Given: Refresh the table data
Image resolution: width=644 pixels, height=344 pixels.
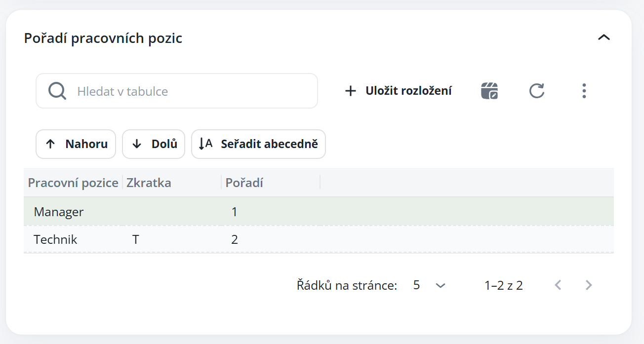Looking at the screenshot, I should click(x=537, y=91).
